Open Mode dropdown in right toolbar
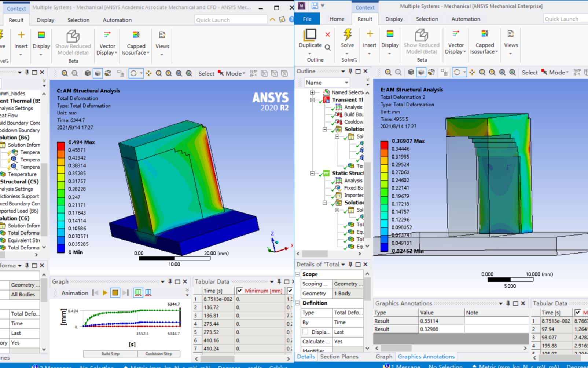 pos(558,72)
